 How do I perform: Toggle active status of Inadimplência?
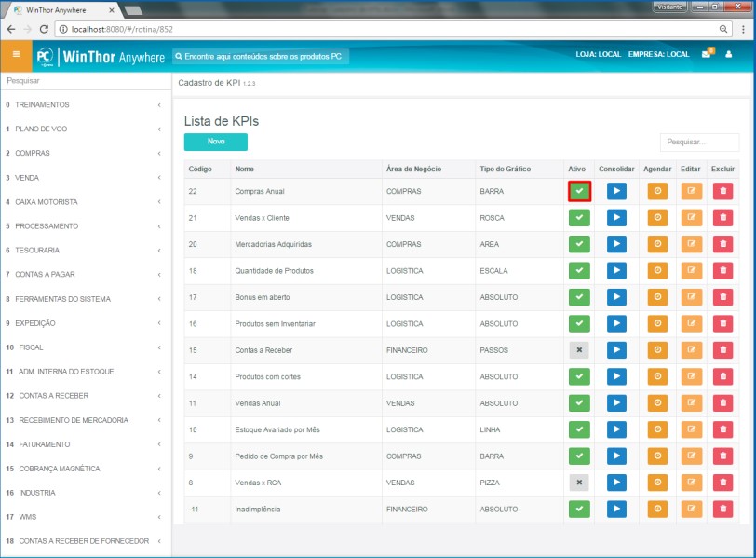[579, 509]
